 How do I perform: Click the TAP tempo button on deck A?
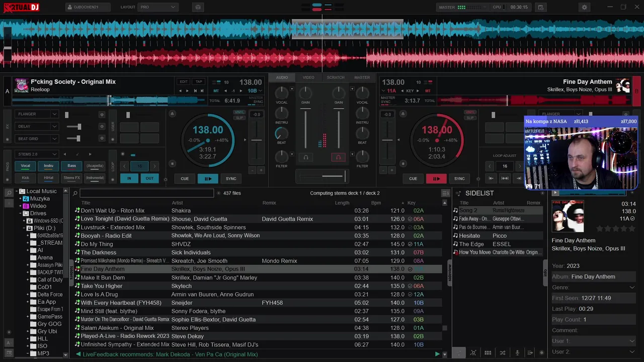[x=199, y=81]
